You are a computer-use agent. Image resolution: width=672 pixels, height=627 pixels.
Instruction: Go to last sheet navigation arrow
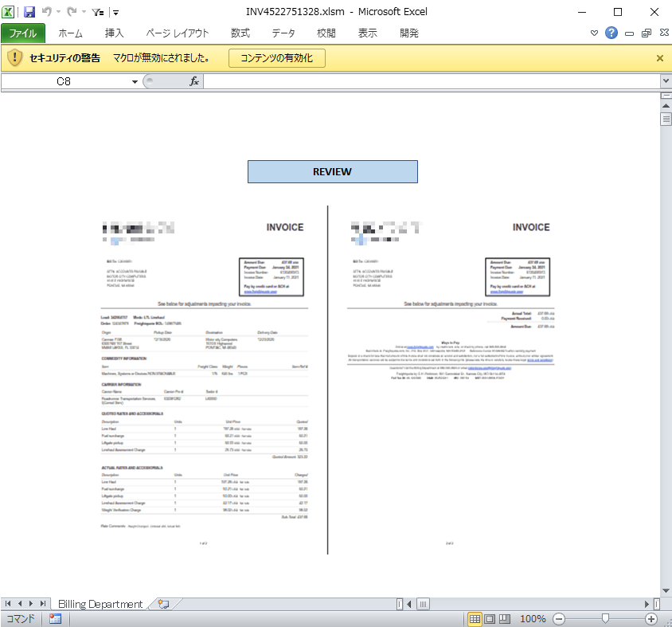[42, 603]
